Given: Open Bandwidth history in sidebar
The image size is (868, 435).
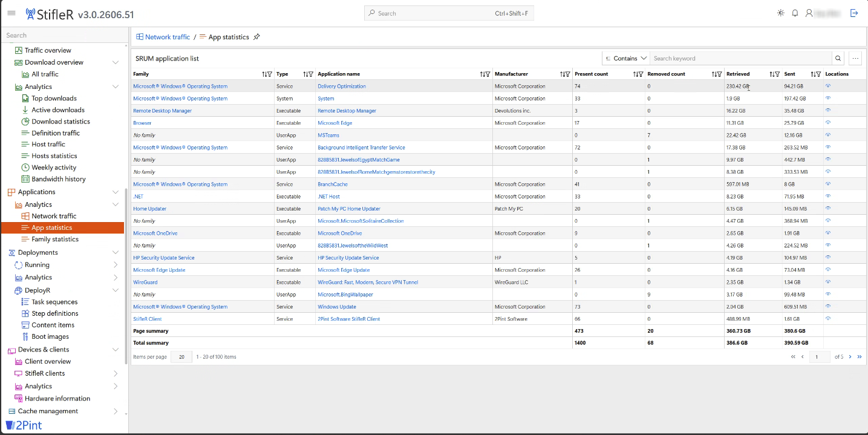Looking at the screenshot, I should (59, 179).
